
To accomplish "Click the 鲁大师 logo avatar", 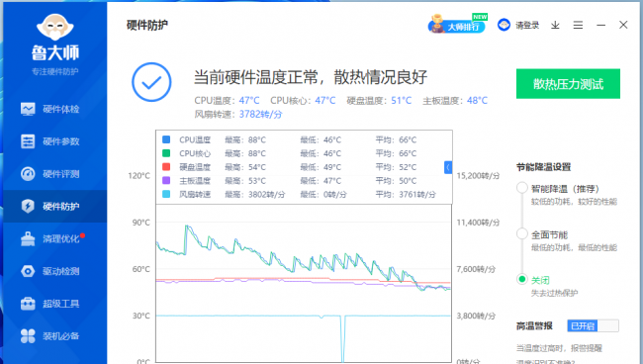I will tap(55, 27).
